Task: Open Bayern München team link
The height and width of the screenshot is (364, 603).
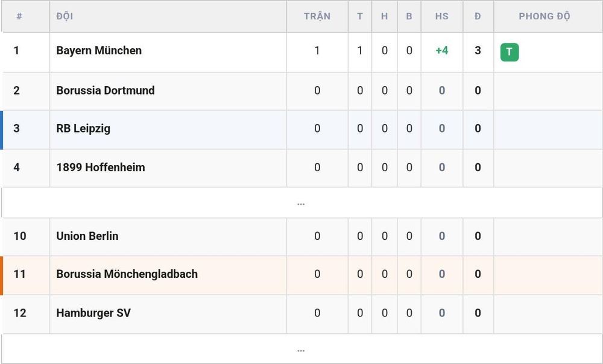Action: click(x=99, y=51)
